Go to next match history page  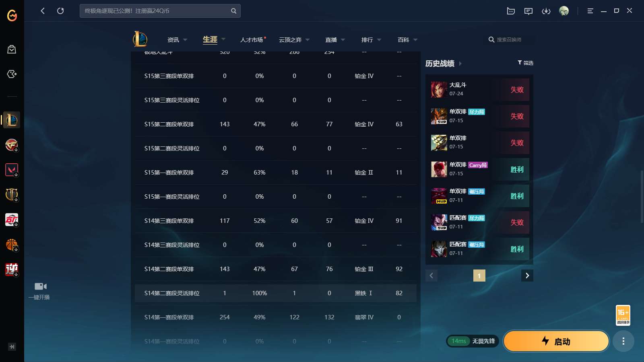click(x=527, y=276)
